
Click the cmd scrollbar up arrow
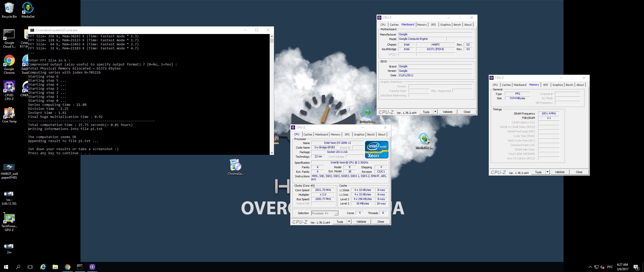click(272, 36)
